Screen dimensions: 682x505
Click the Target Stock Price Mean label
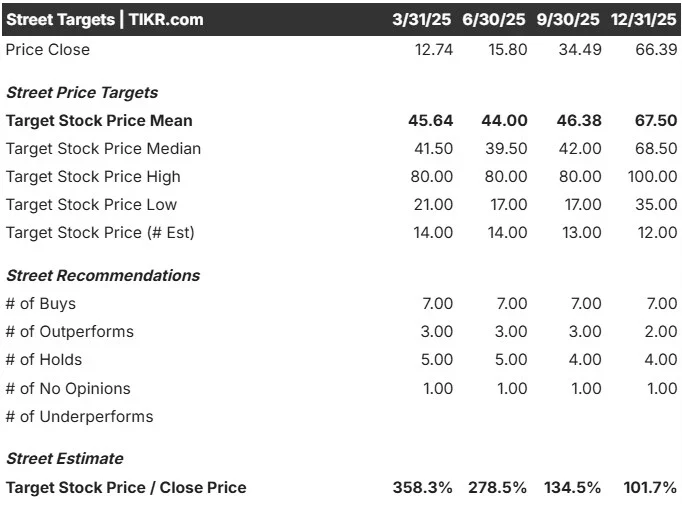click(x=99, y=120)
